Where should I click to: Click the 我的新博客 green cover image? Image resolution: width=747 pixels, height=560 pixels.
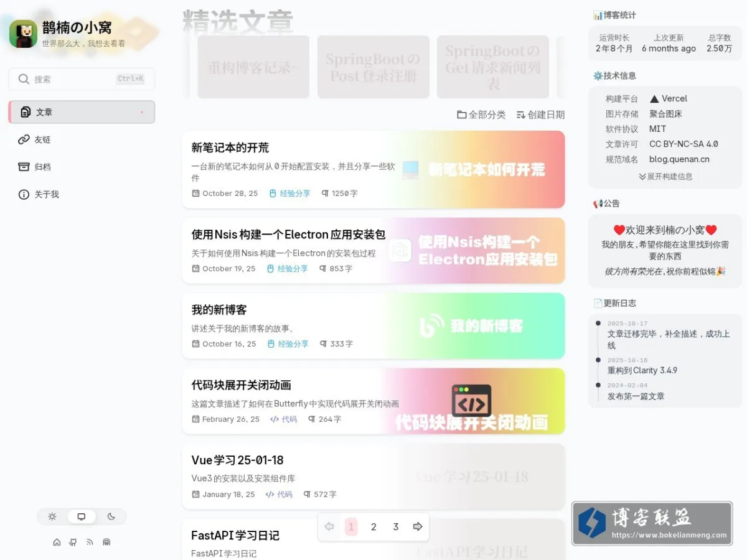475,325
